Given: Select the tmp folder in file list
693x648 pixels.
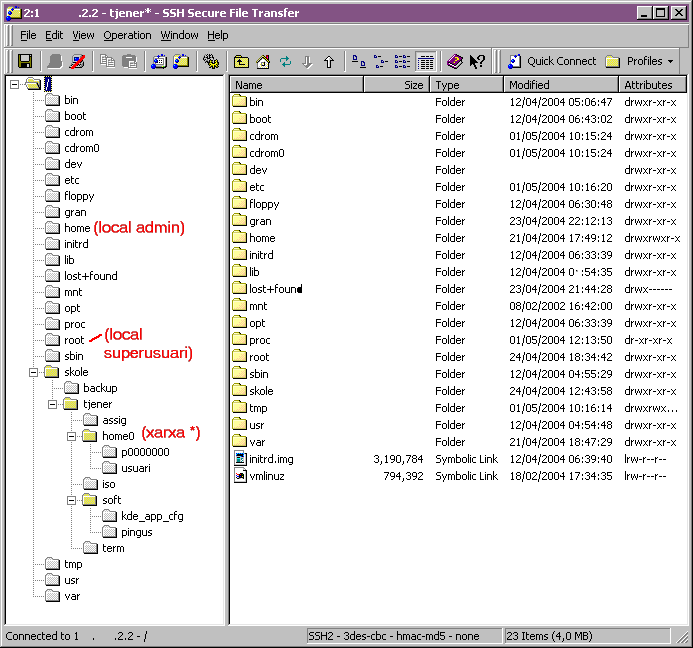Looking at the screenshot, I should (x=258, y=408).
